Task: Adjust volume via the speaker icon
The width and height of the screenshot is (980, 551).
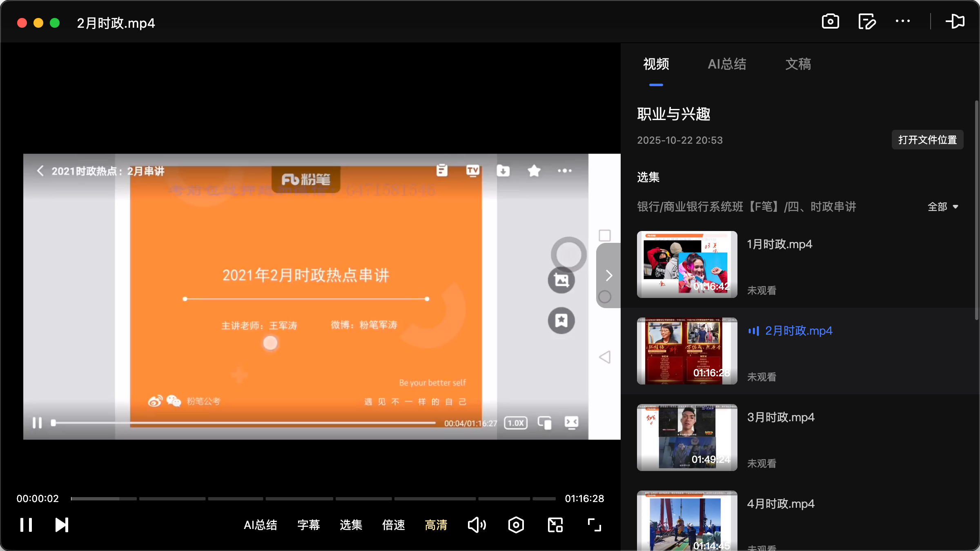Action: pyautogui.click(x=477, y=525)
